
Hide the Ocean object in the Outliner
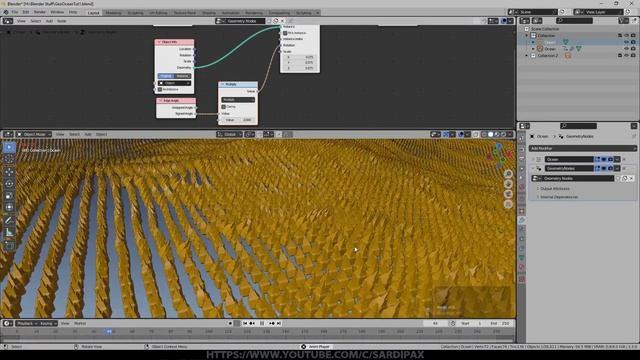point(627,49)
